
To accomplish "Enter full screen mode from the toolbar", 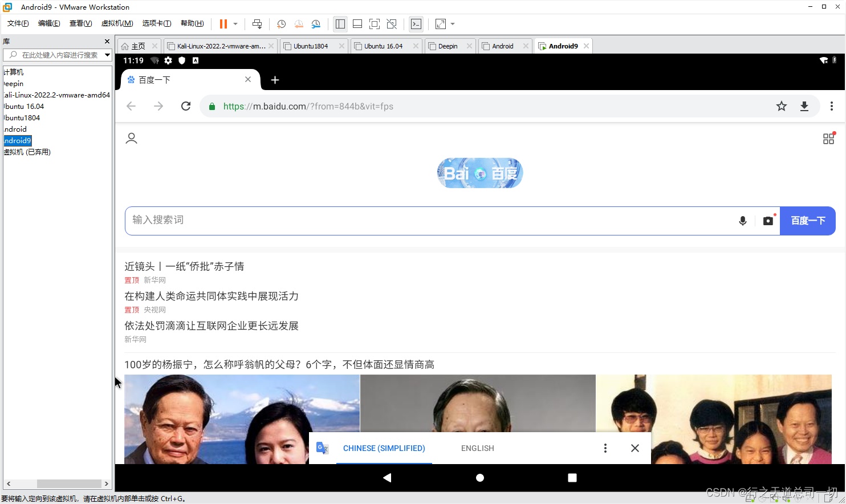I will (375, 24).
